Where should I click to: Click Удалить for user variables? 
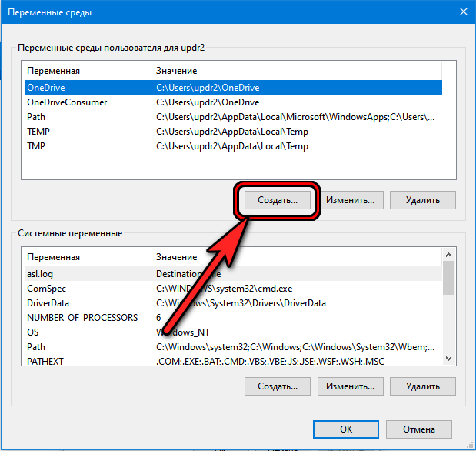[x=422, y=199]
